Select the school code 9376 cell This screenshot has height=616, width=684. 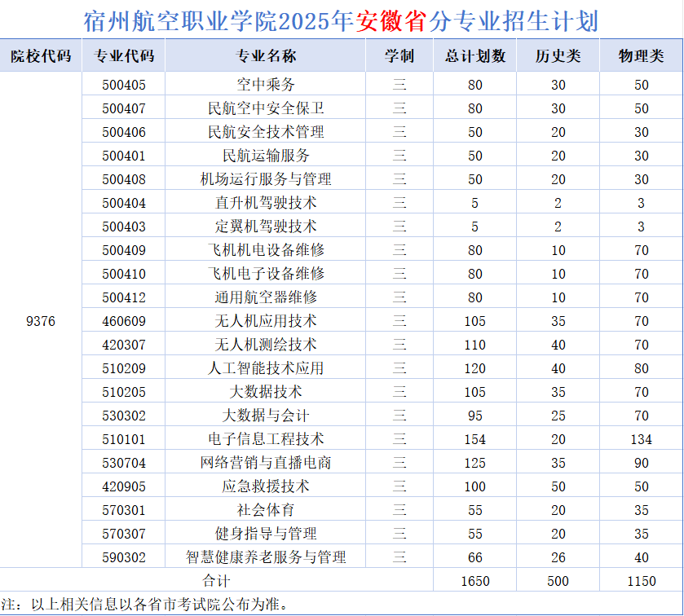click(x=41, y=321)
